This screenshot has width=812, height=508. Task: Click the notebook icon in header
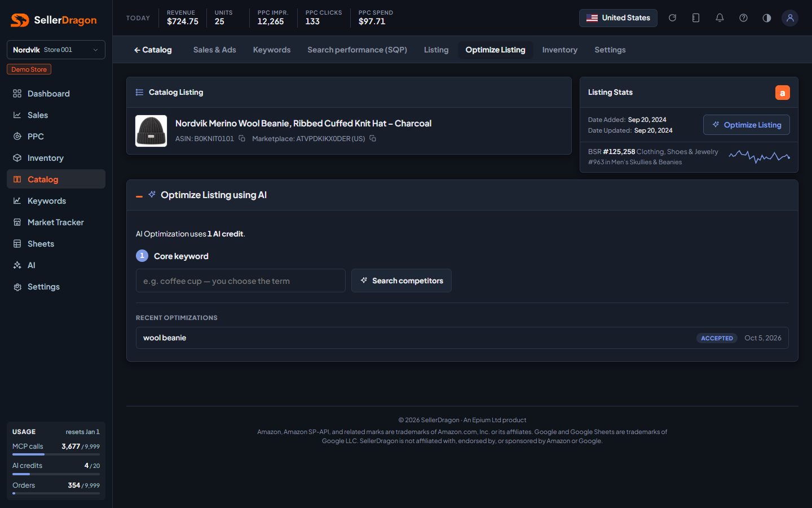pos(696,18)
